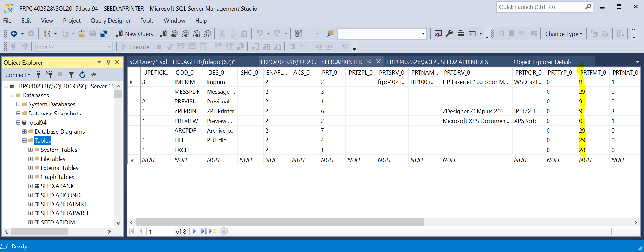The image size is (644, 252).
Task: Click the results grid horizontal scrollbar
Action: tap(280, 222)
